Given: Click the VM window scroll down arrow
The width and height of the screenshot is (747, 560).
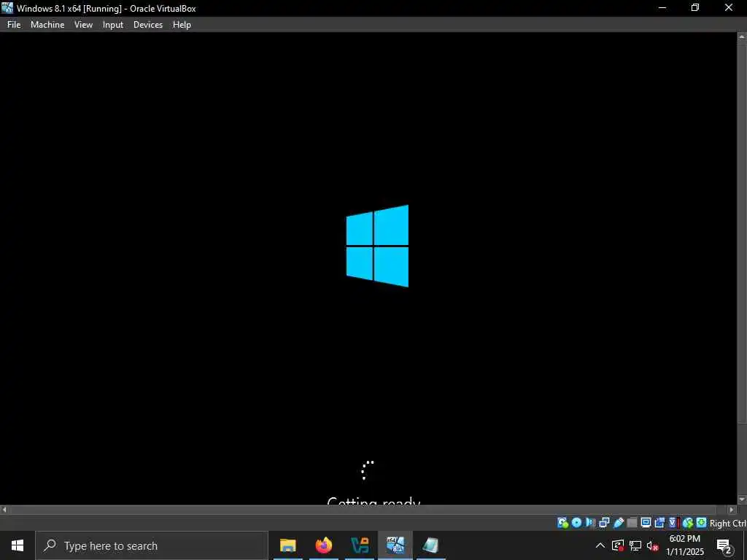Looking at the screenshot, I should click(742, 500).
